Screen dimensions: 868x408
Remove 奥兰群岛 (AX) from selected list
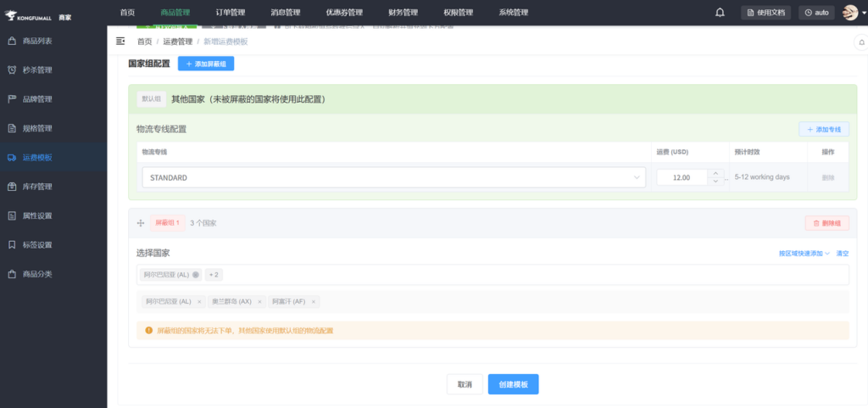point(259,302)
